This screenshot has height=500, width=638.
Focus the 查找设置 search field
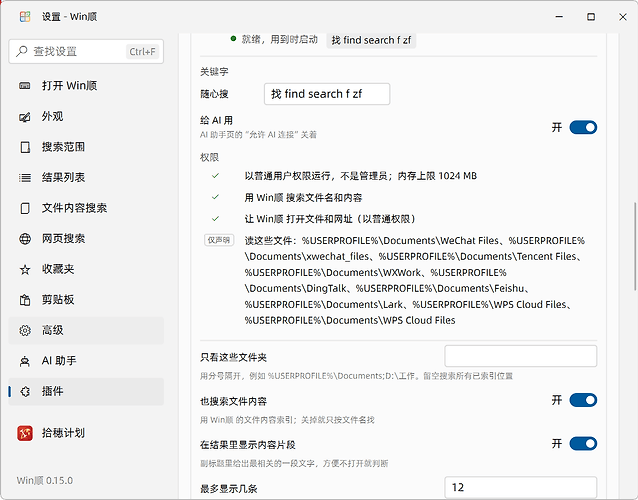86,51
